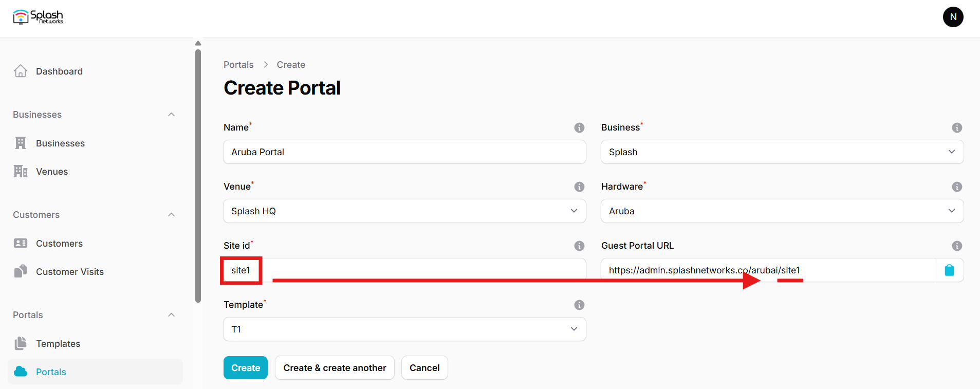Open the Template dropdown showing T1
Screen dimensions: 980x389
(x=404, y=329)
